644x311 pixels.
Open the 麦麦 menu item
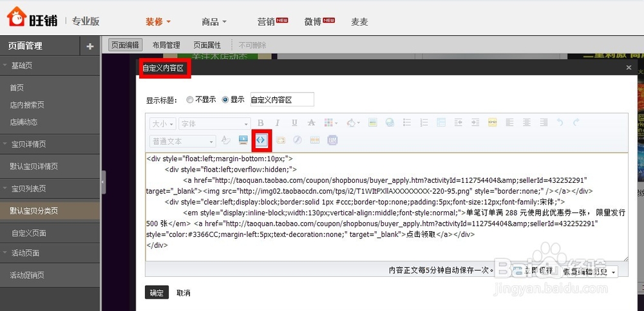(359, 22)
